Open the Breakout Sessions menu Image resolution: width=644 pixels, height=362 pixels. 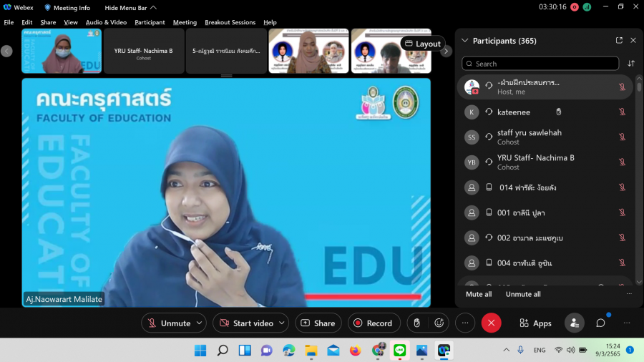coord(230,22)
